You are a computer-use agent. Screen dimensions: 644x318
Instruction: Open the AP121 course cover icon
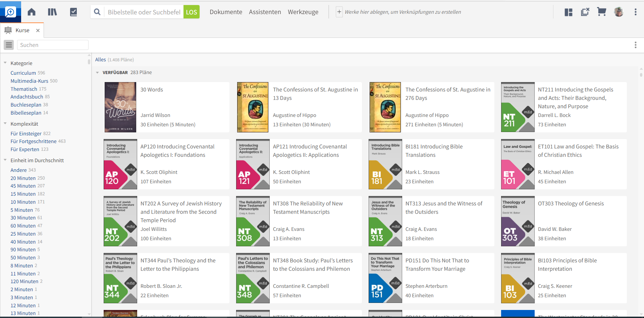click(x=253, y=164)
